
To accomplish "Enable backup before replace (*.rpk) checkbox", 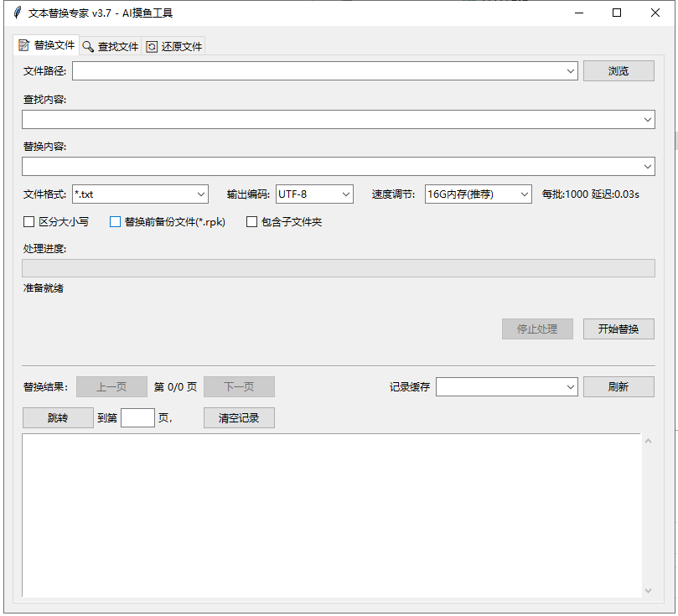I will [114, 221].
